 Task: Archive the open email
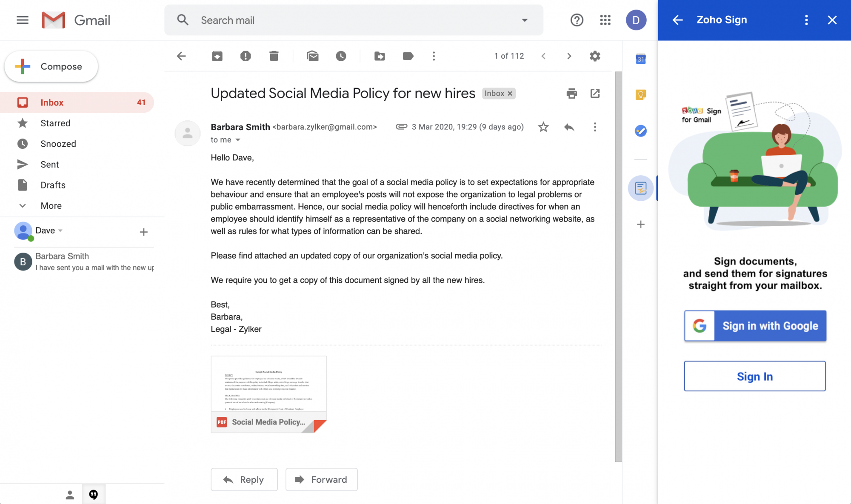tap(217, 56)
